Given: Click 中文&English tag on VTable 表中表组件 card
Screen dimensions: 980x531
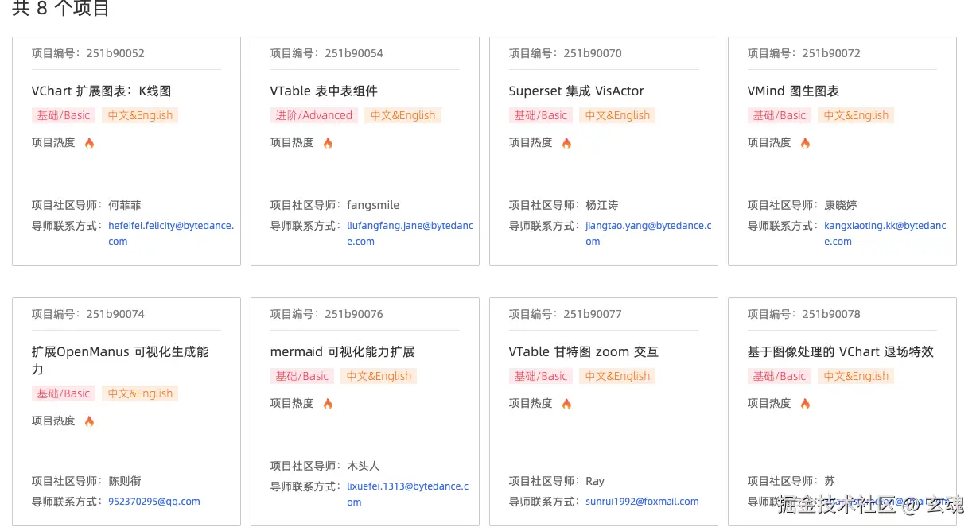Looking at the screenshot, I should pyautogui.click(x=402, y=115).
